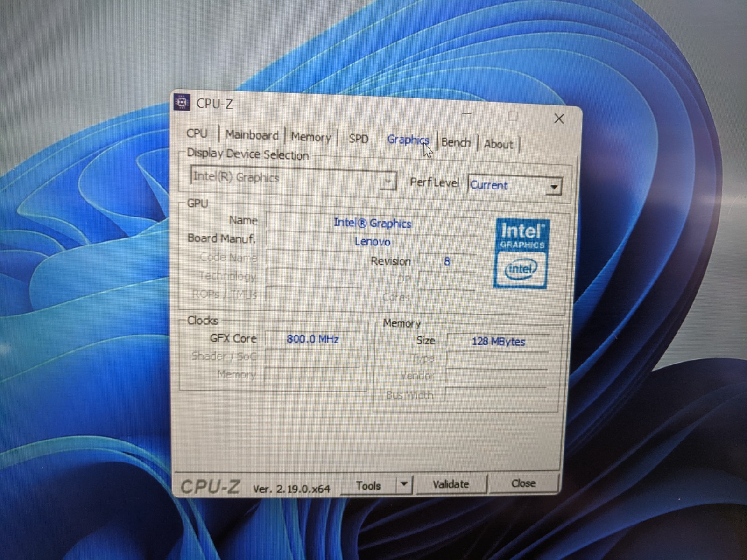747x560 pixels.
Task: Click the empty Code Name field
Action: [x=314, y=259]
